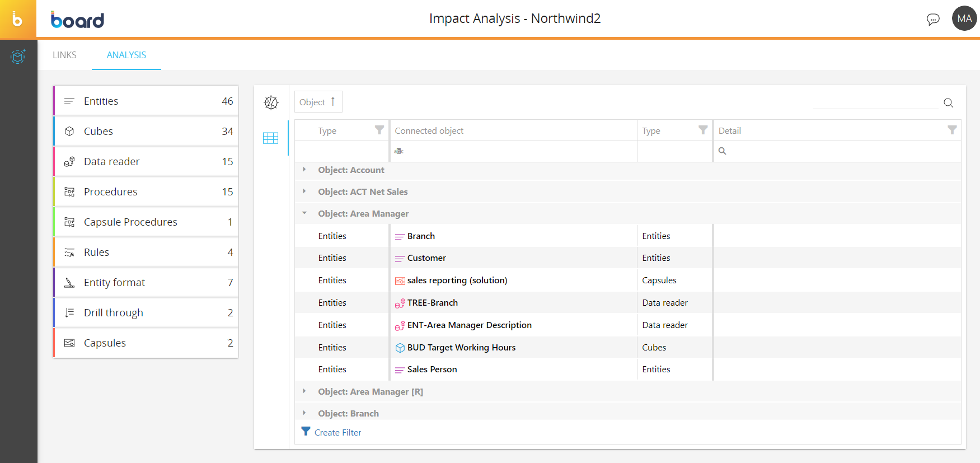Open filter on Detail column
The image size is (980, 463).
tap(951, 130)
